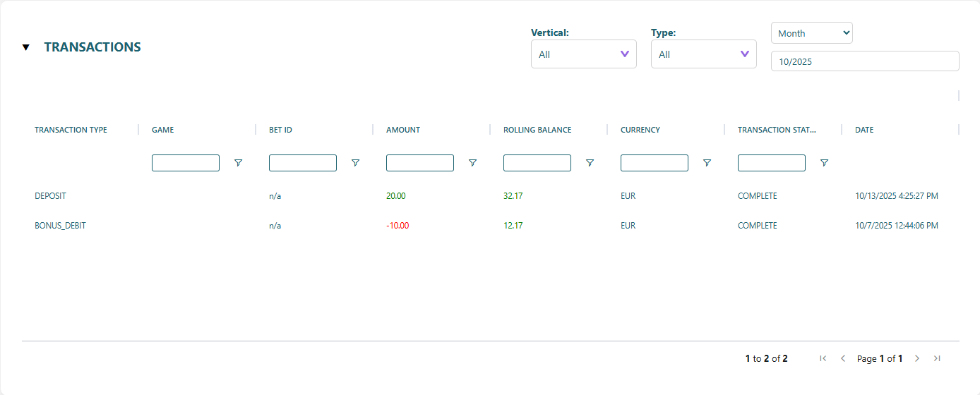Focus the Game filter text box
This screenshot has width=980, height=395.
pyautogui.click(x=186, y=163)
